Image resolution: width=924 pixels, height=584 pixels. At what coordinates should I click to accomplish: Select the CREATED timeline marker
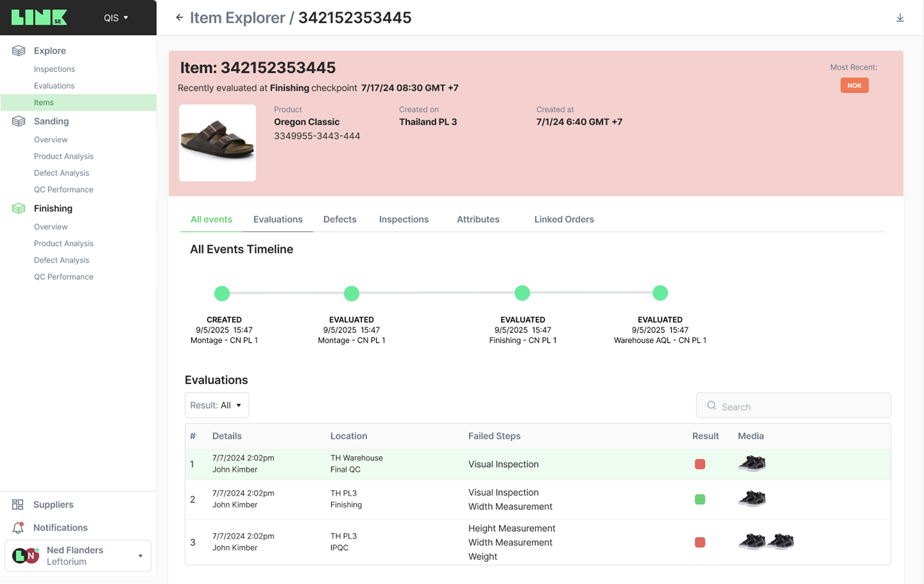pyautogui.click(x=222, y=293)
